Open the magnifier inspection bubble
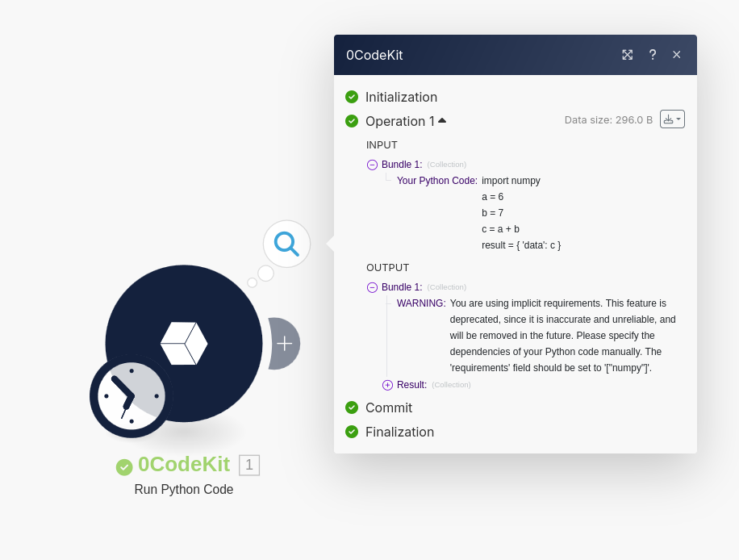The height and width of the screenshot is (560, 739). 286,244
